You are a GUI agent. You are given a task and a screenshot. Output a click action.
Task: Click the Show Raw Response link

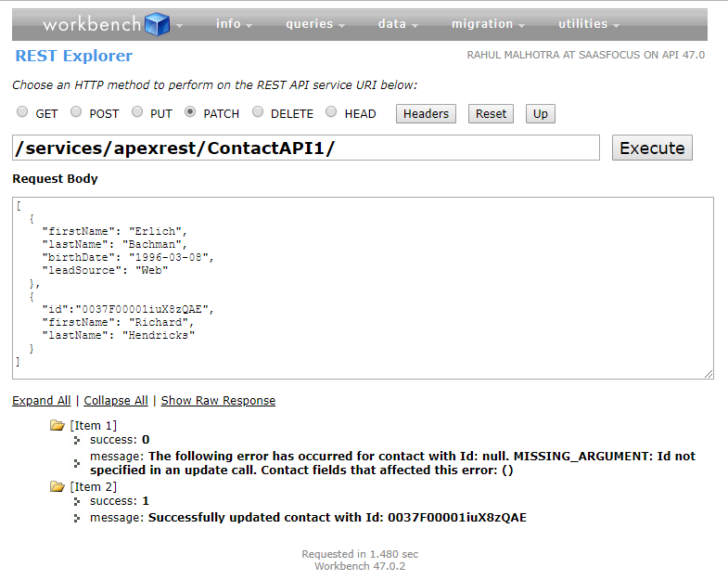tap(218, 401)
